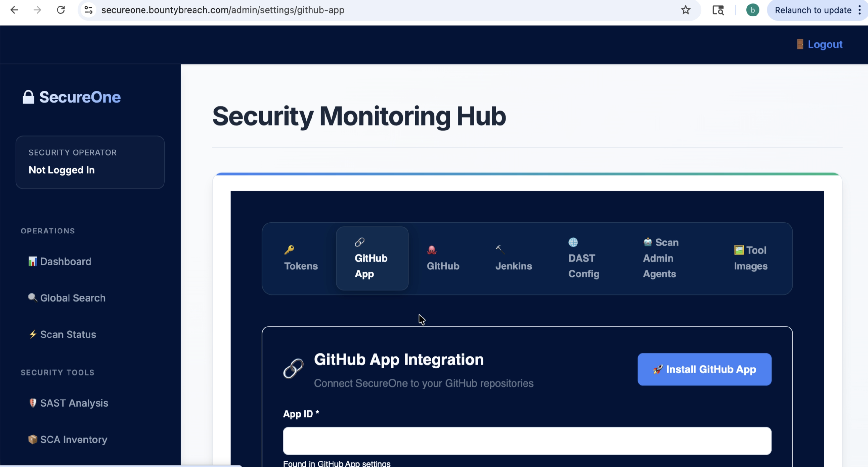Click the search tabs icon in toolbar
This screenshot has width=868, height=467.
pos(718,10)
